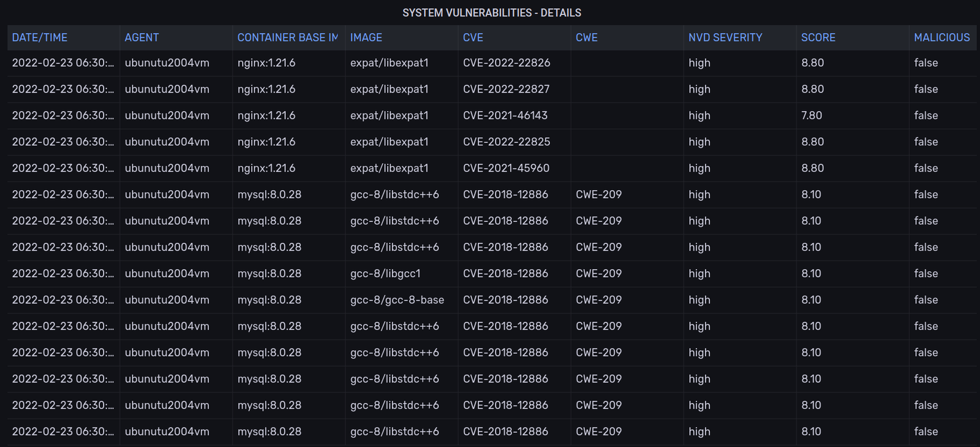Image resolution: width=980 pixels, height=447 pixels.
Task: Select the CVE-2022-22826 cell
Action: [507, 63]
